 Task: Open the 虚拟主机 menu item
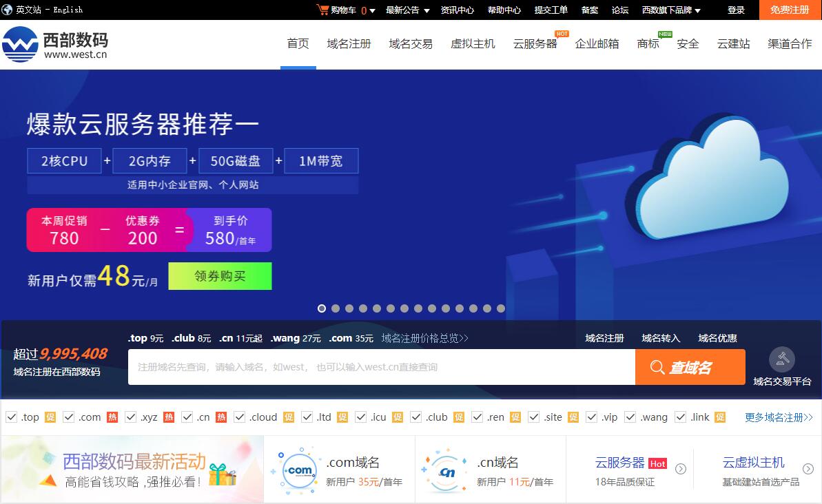pos(473,43)
